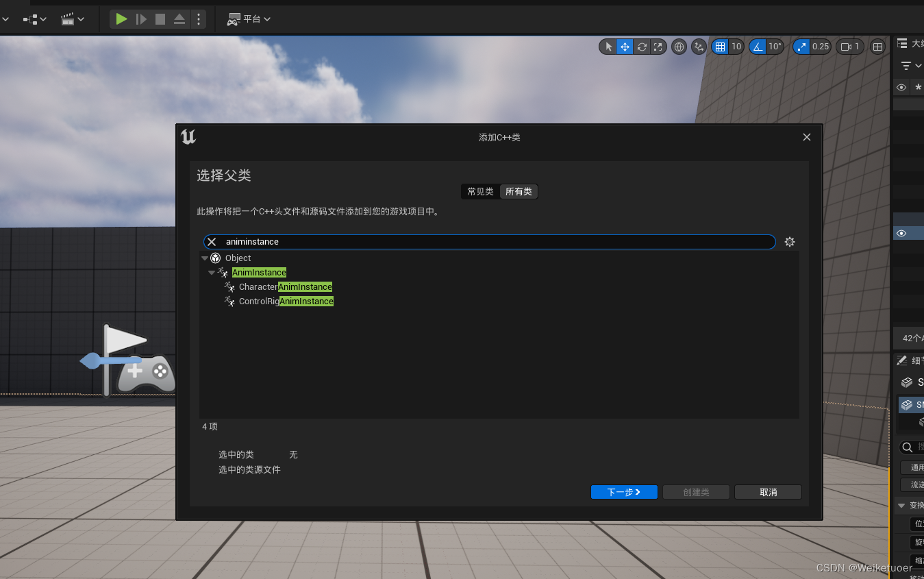Image resolution: width=924 pixels, height=579 pixels.
Task: Select the Blueprints icon in the toolbar
Action: 31,19
